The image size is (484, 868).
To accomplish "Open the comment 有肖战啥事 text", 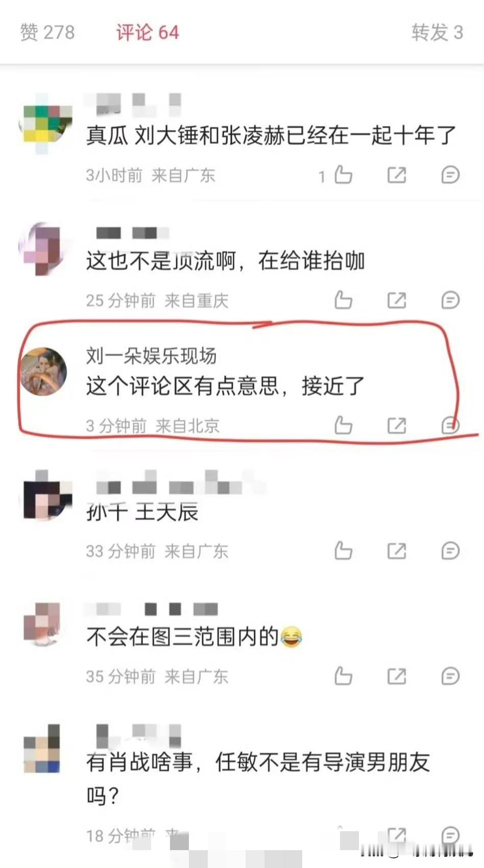I will pos(258,778).
